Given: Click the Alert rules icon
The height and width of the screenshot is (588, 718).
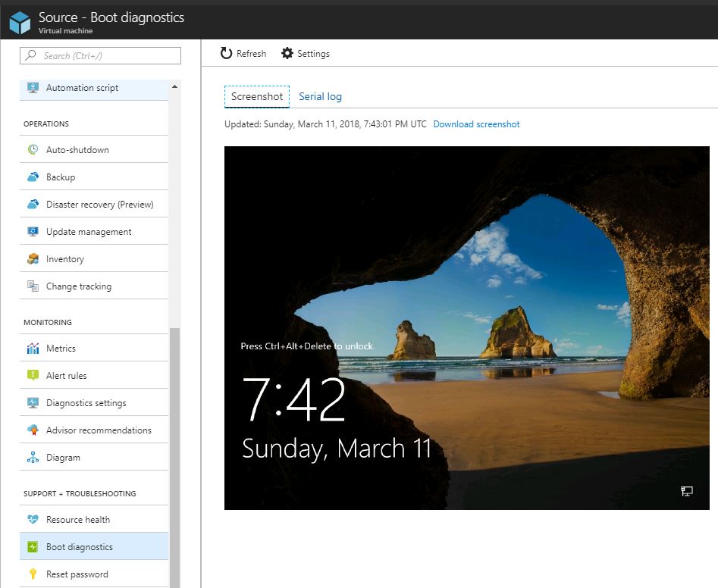Looking at the screenshot, I should (33, 375).
